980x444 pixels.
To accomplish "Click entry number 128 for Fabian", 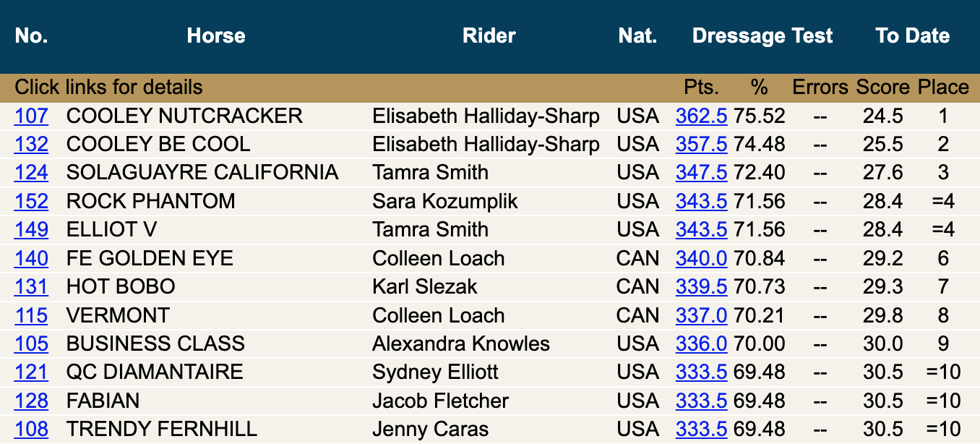I will [x=31, y=401].
